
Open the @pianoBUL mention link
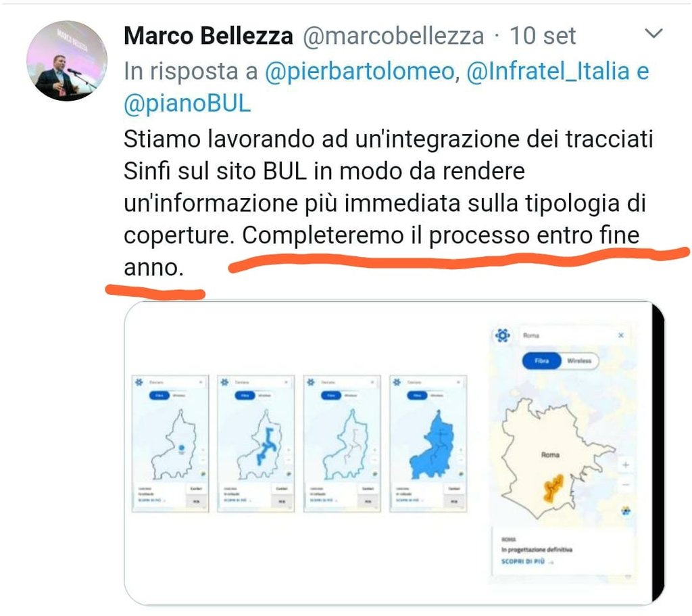187,103
